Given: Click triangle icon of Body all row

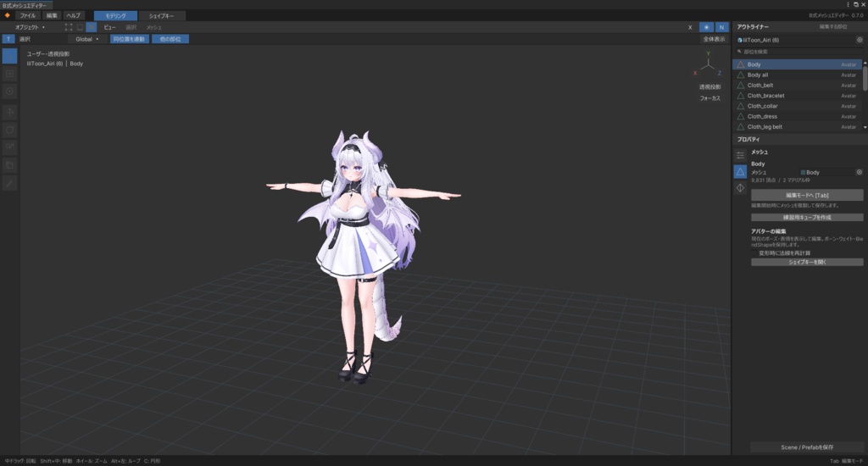Looking at the screenshot, I should click(740, 75).
